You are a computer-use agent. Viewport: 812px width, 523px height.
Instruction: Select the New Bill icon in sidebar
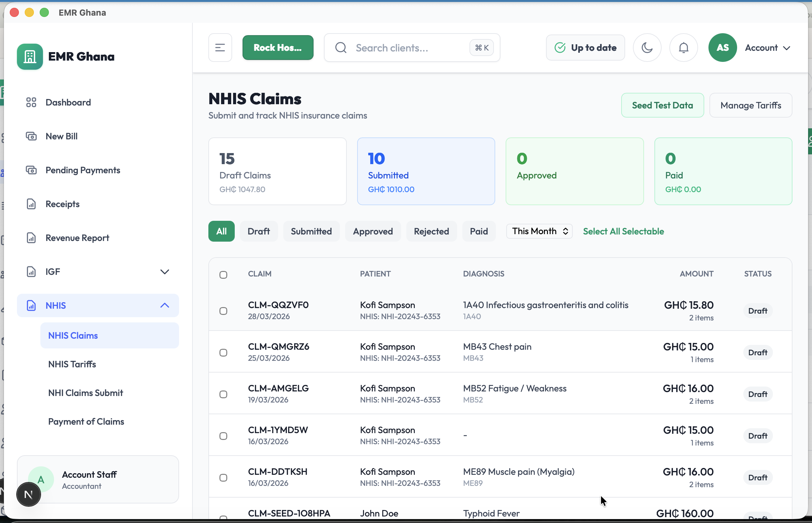[x=32, y=136]
